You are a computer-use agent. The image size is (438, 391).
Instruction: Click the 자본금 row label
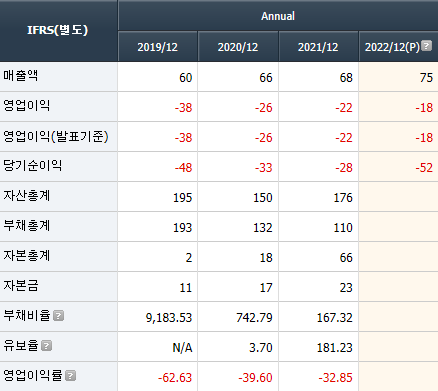pyautogui.click(x=21, y=286)
